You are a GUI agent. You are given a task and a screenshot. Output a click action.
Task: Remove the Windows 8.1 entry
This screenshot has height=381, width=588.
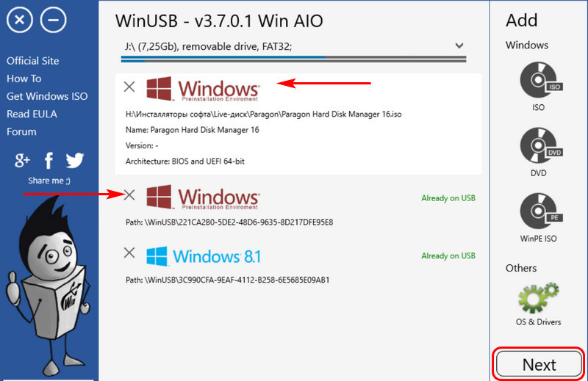point(129,253)
